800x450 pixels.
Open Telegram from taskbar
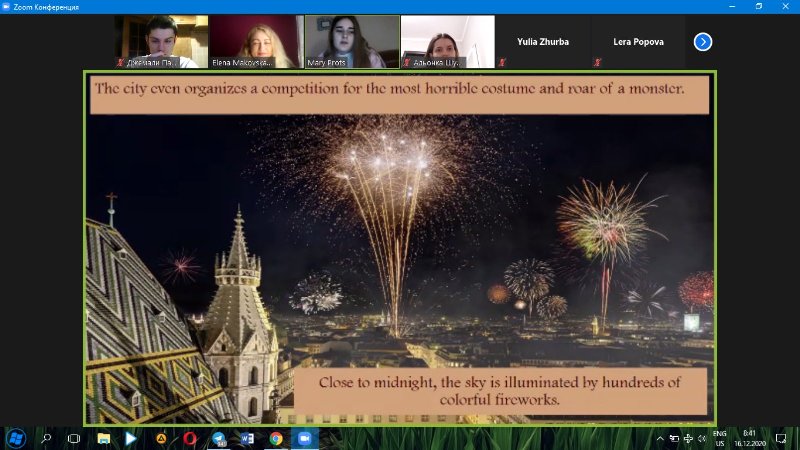coord(219,438)
